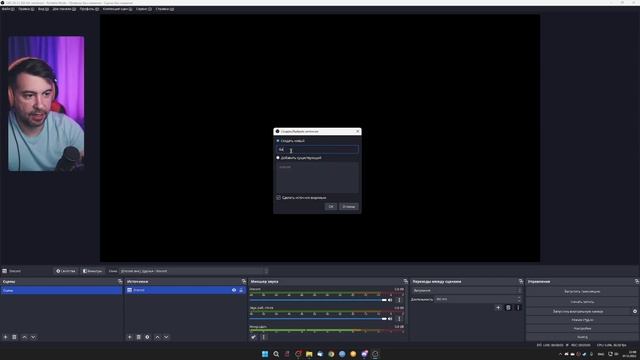Image resolution: width=640 pixels, height=360 pixels.
Task: Open the scene transition type dropdown
Action: pos(467,290)
